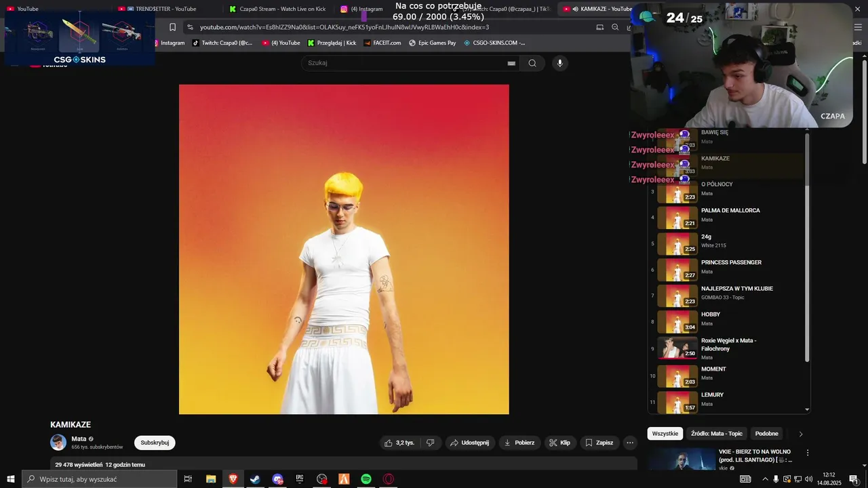The width and height of the screenshot is (868, 488).
Task: Show hidden system tray icons
Action: [765, 479]
